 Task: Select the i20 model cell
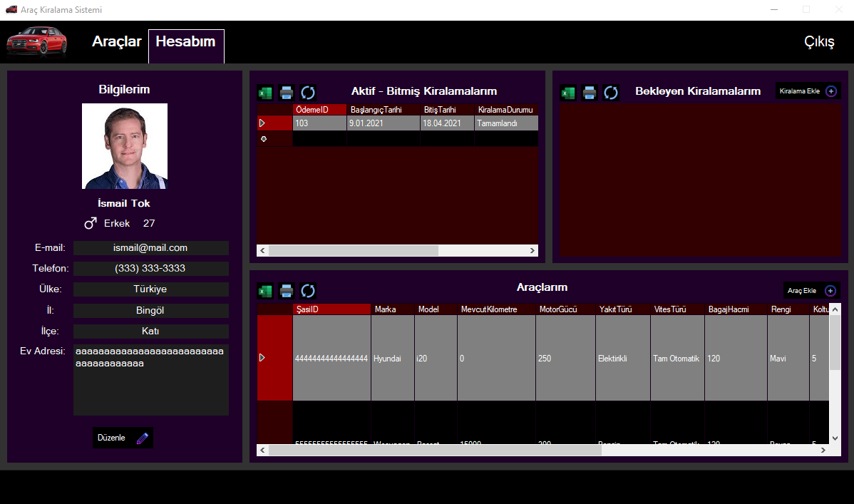tap(436, 358)
